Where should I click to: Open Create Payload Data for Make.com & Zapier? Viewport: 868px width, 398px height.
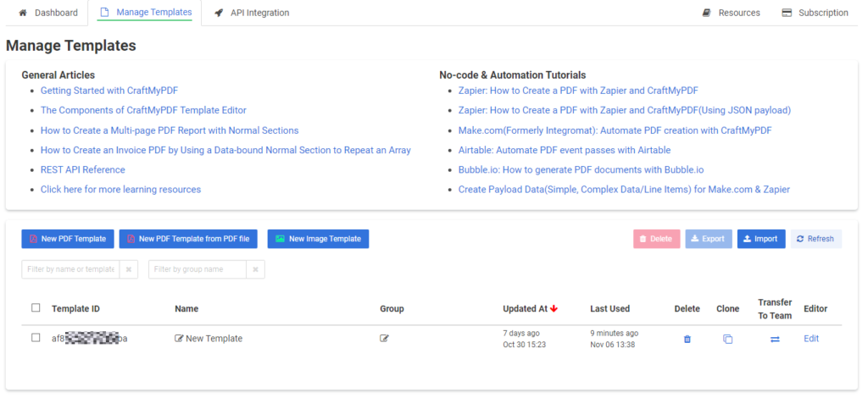[624, 190]
